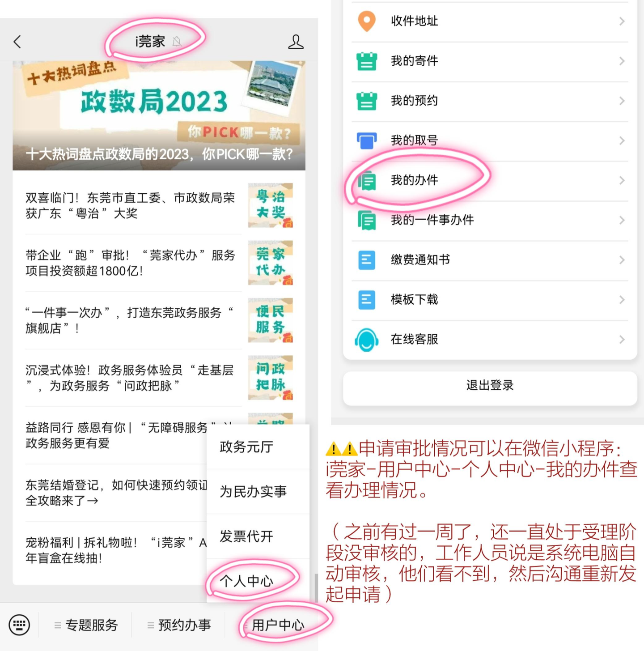Expand 我的预约 via its chevron
The image size is (644, 651).
tap(622, 101)
